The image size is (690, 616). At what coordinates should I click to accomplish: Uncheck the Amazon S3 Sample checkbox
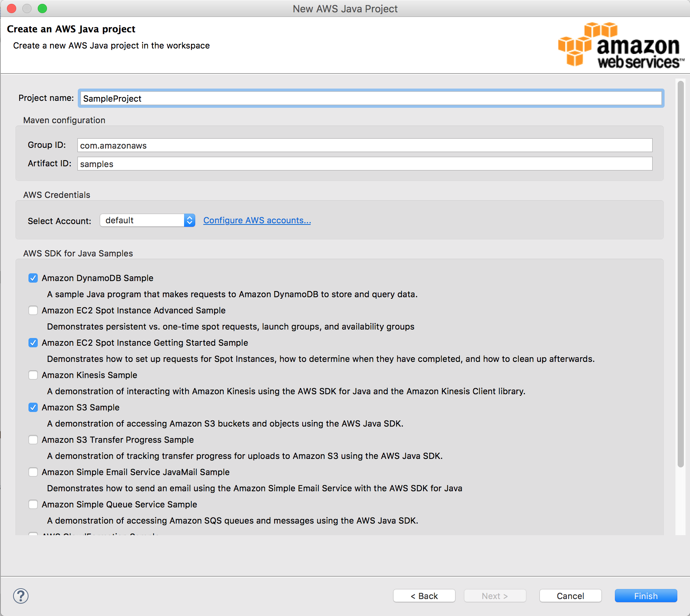click(x=33, y=407)
